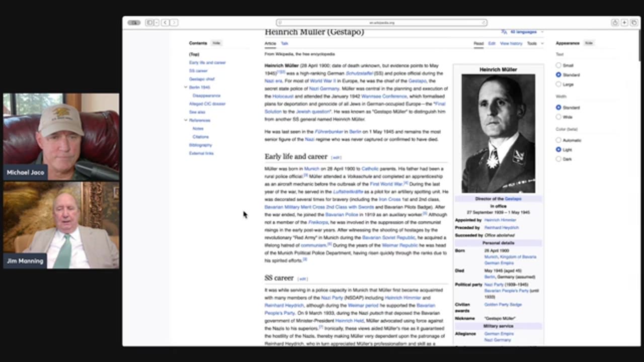The width and height of the screenshot is (644, 362).
Task: Go to Disappearance in contents
Action: [206, 96]
